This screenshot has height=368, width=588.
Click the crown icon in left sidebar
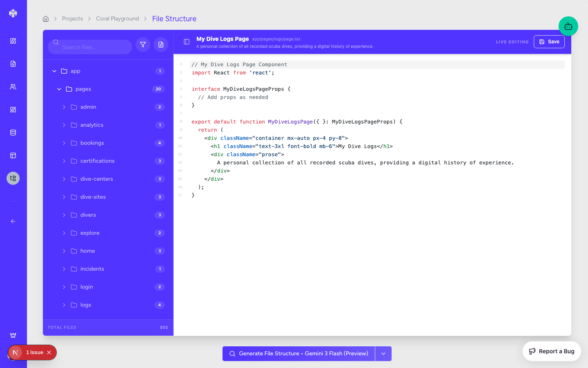click(x=13, y=335)
